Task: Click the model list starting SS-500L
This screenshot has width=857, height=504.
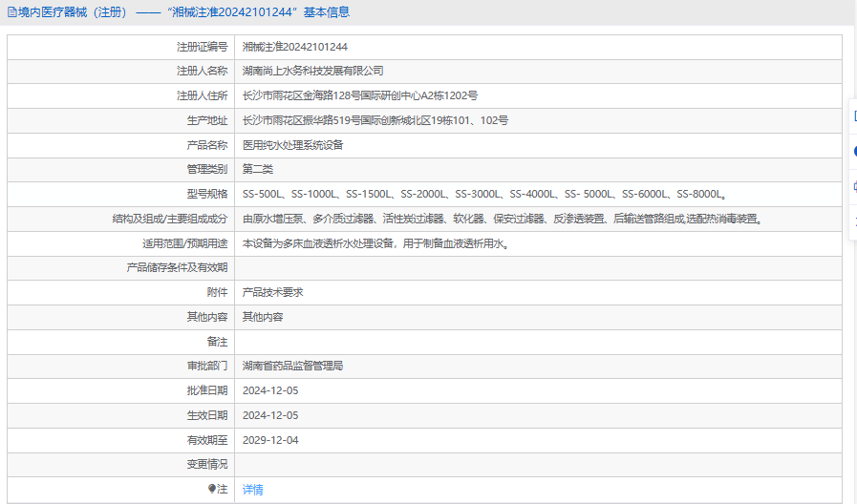Action: [x=484, y=194]
